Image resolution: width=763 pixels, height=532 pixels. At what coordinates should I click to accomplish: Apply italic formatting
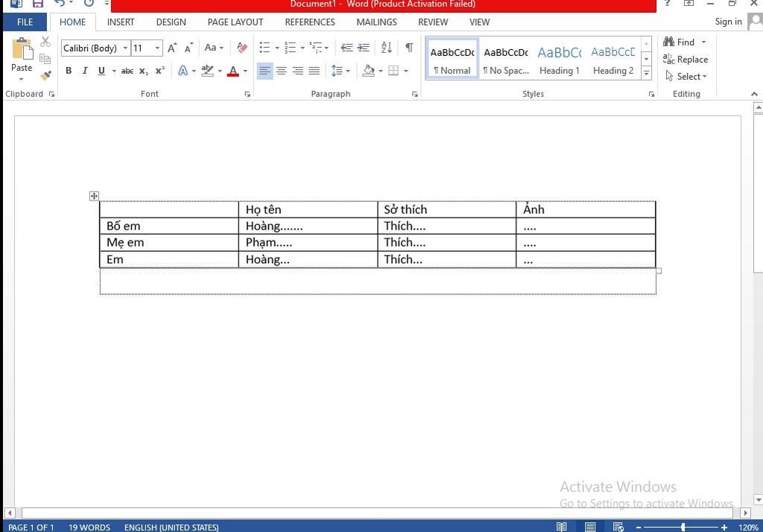[x=85, y=71]
